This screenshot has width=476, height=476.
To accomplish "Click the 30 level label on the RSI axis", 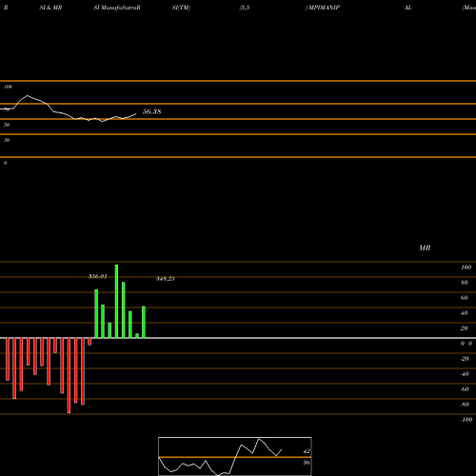I will pyautogui.click(x=7, y=140).
